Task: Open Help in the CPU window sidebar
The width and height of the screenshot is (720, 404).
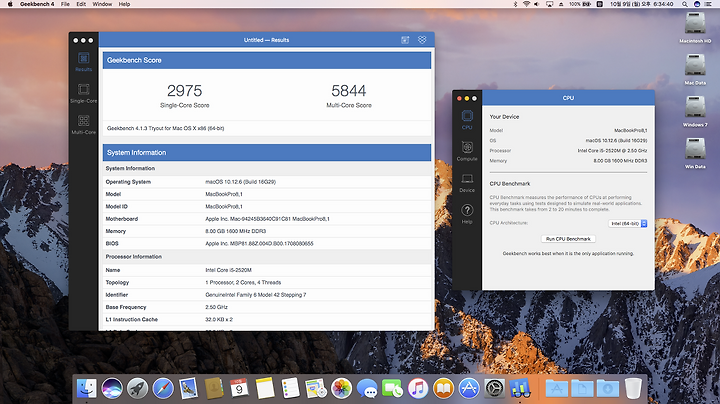Action: click(x=467, y=214)
